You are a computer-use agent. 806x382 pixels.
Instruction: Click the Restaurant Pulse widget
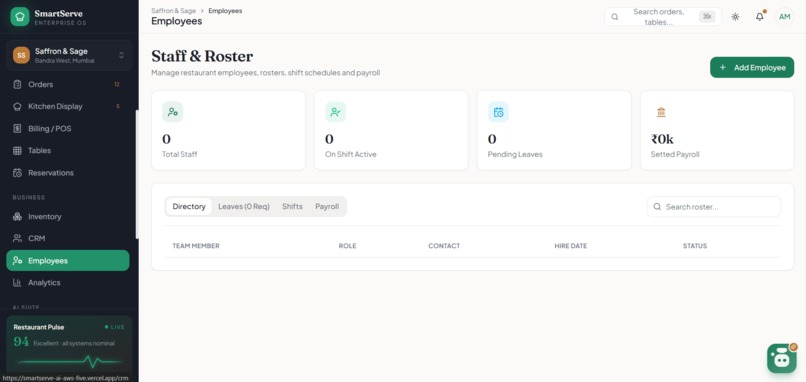69,343
